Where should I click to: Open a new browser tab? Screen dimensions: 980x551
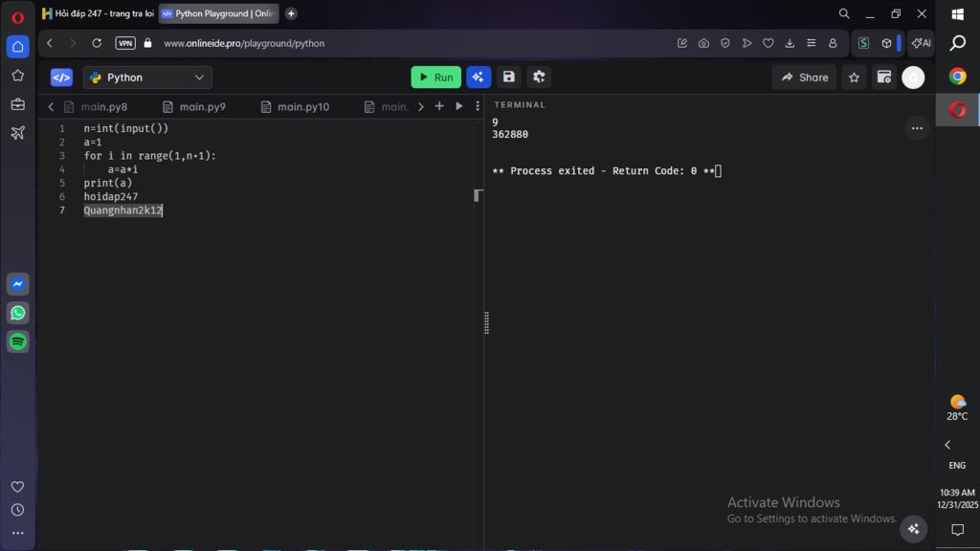point(291,13)
